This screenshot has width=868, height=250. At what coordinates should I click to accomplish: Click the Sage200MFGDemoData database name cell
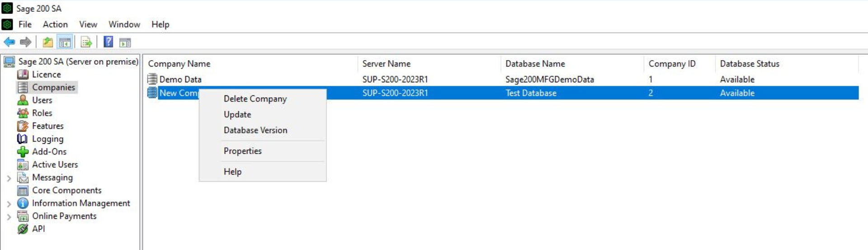(x=550, y=79)
